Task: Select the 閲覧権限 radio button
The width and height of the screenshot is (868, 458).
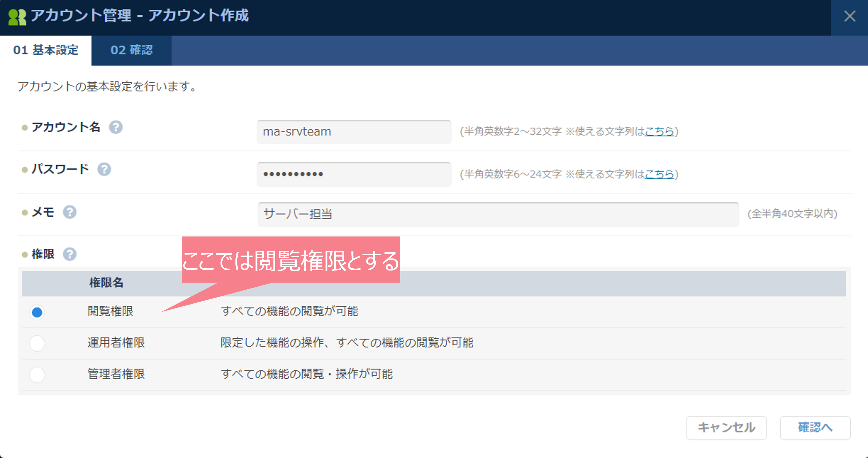Action: [36, 313]
